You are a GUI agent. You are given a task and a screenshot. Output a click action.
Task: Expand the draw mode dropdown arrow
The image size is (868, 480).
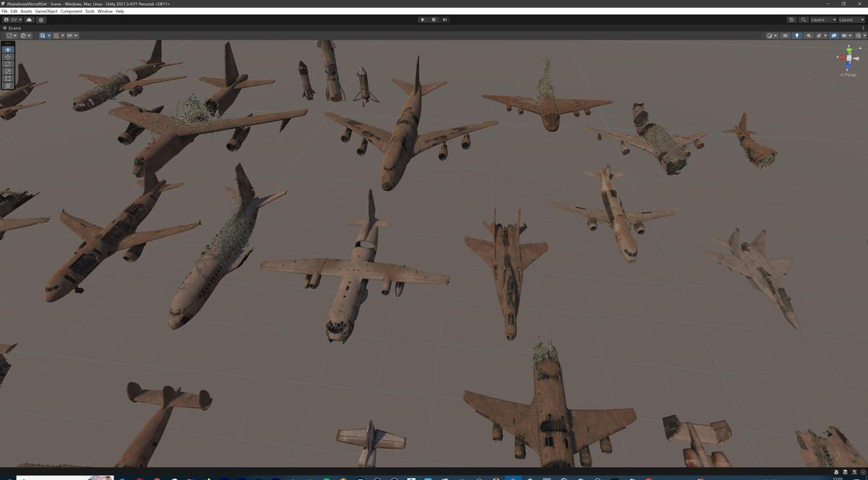(x=775, y=35)
